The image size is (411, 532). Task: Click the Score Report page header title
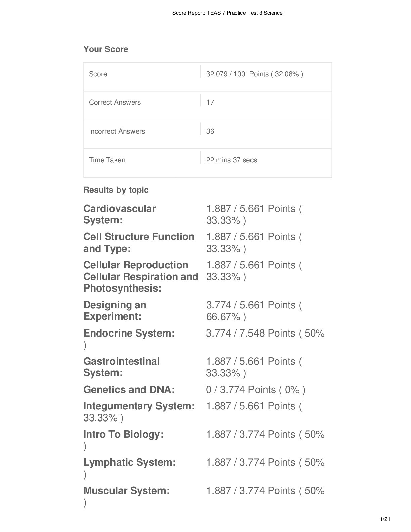[227, 13]
